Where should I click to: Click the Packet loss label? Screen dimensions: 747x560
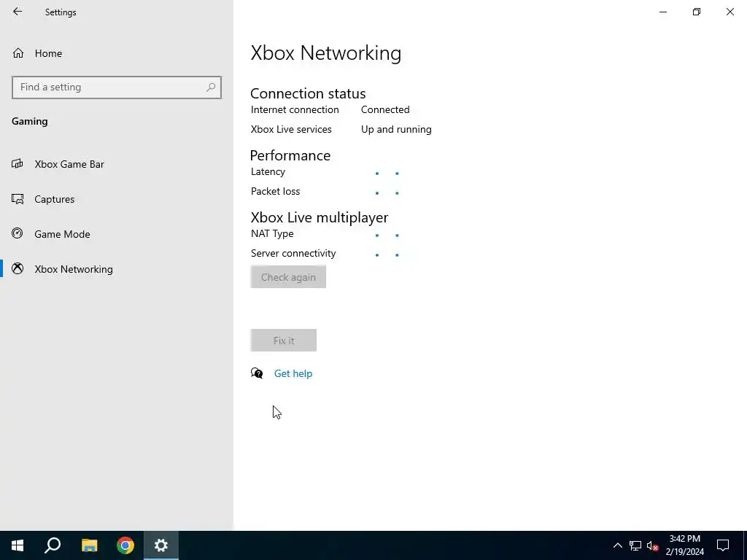coord(275,192)
